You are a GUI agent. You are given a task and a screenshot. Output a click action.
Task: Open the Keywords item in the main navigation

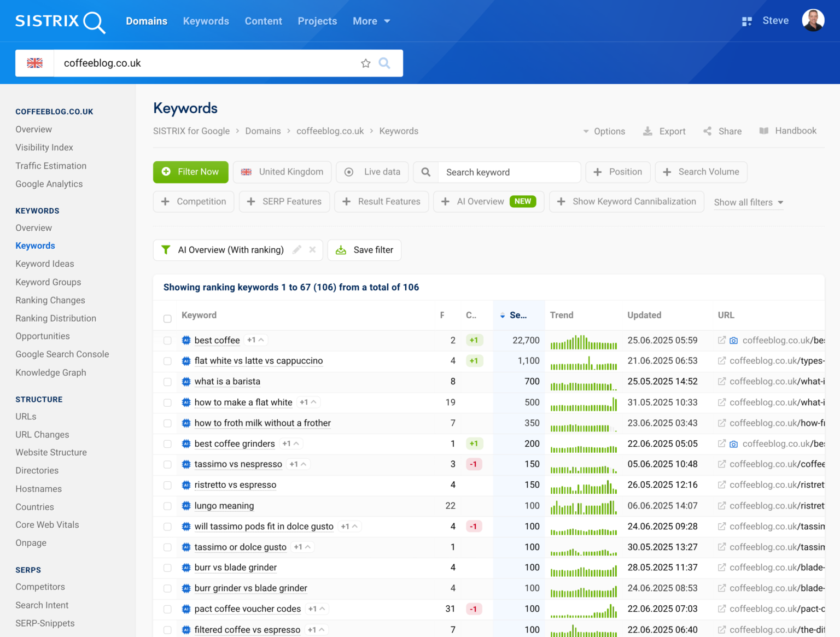pyautogui.click(x=206, y=21)
